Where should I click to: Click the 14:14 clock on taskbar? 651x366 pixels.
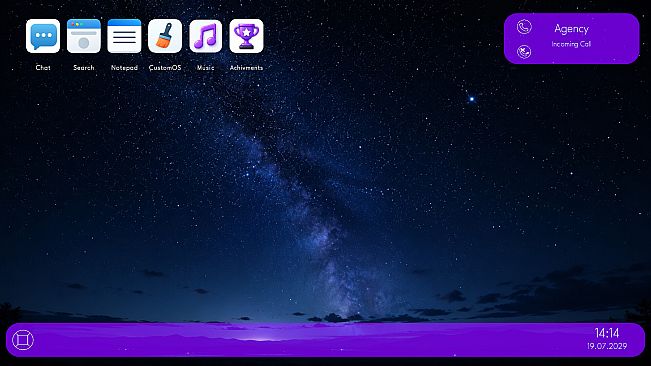[x=607, y=333]
